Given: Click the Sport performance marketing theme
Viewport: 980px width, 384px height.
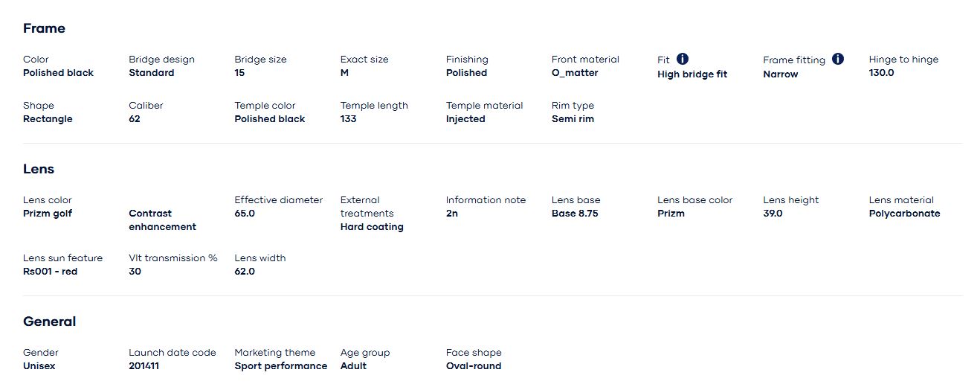Looking at the screenshot, I should pyautogui.click(x=280, y=366).
